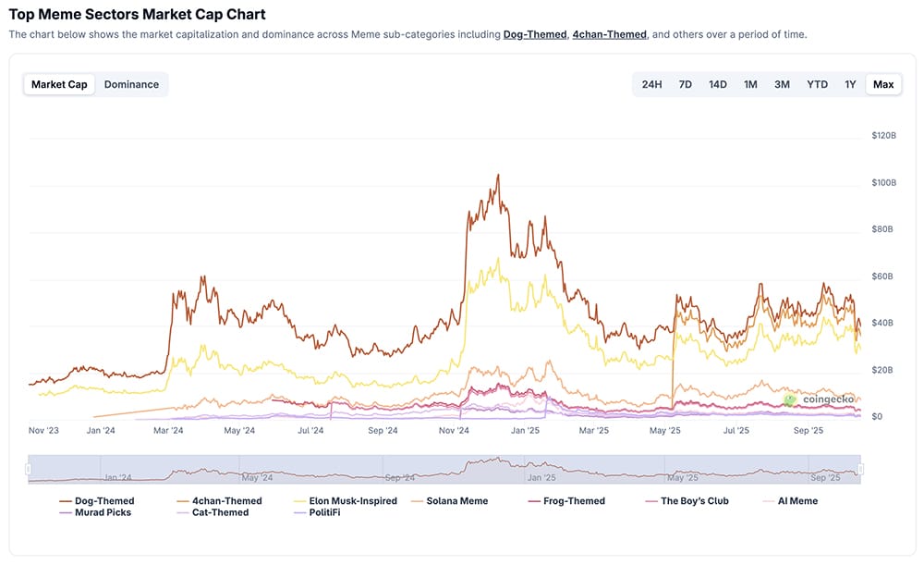Image resolution: width=924 pixels, height=565 pixels.
Task: Set range to YTD
Action: 817,84
